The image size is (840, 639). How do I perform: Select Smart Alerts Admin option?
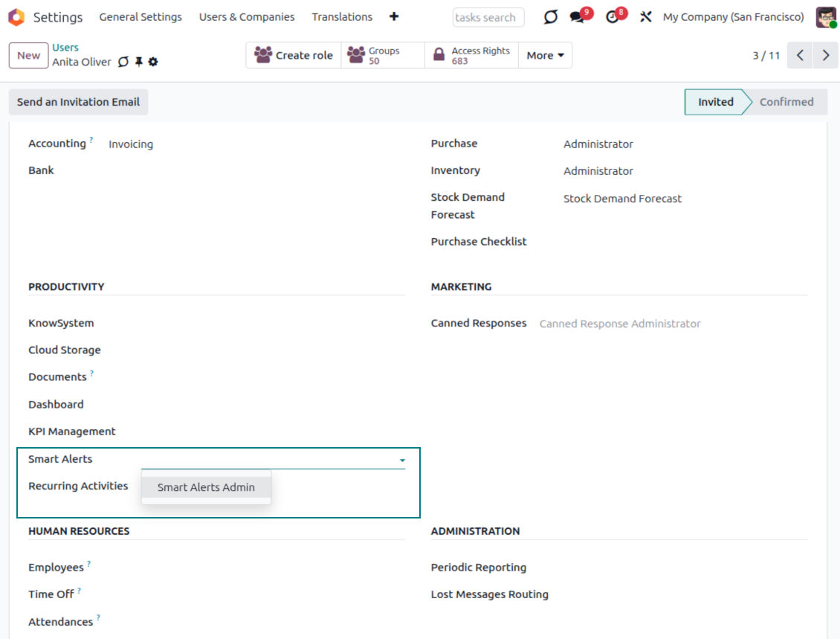point(206,487)
